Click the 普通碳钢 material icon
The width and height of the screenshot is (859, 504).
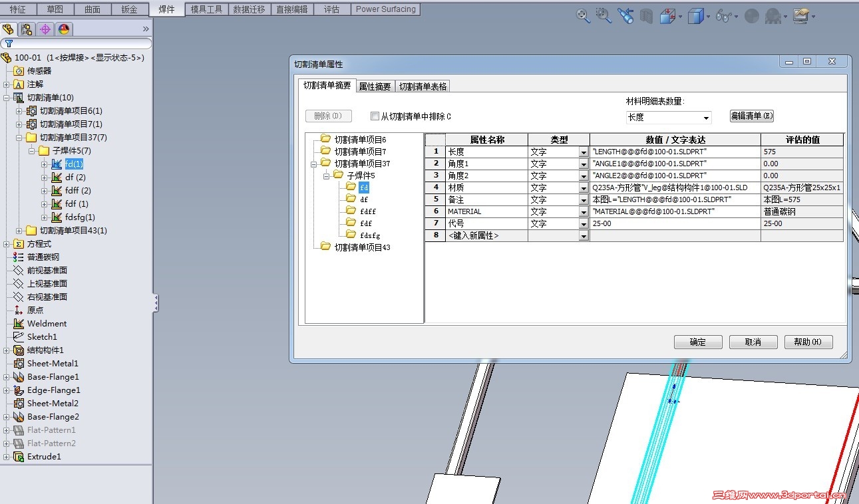(x=19, y=257)
